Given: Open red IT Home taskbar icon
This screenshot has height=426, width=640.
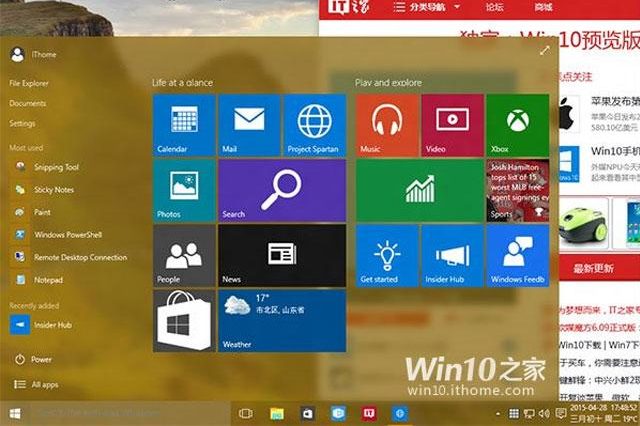Looking at the screenshot, I should tap(369, 414).
